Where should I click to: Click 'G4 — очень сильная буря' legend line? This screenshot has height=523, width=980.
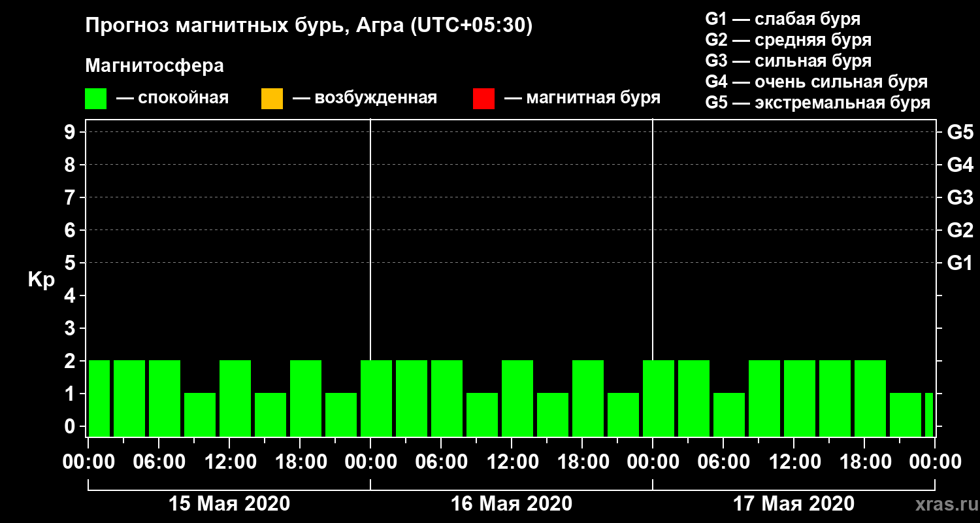tap(817, 82)
